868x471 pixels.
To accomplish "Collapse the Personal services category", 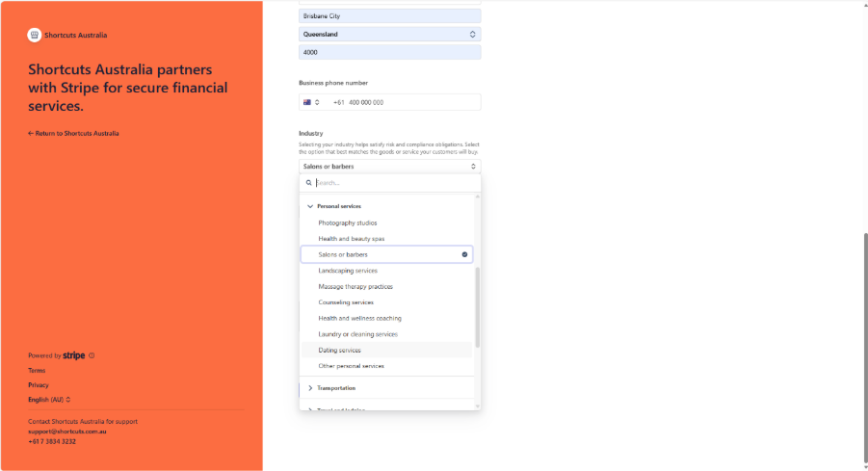I will point(310,206).
